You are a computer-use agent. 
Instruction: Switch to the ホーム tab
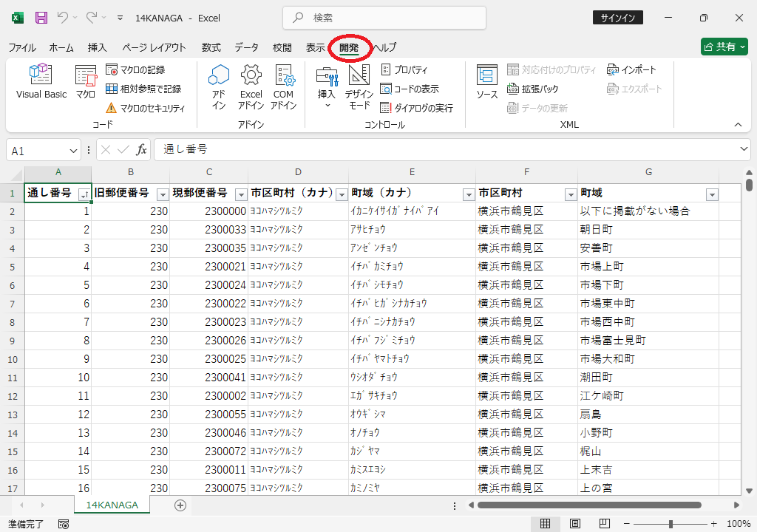(x=61, y=47)
